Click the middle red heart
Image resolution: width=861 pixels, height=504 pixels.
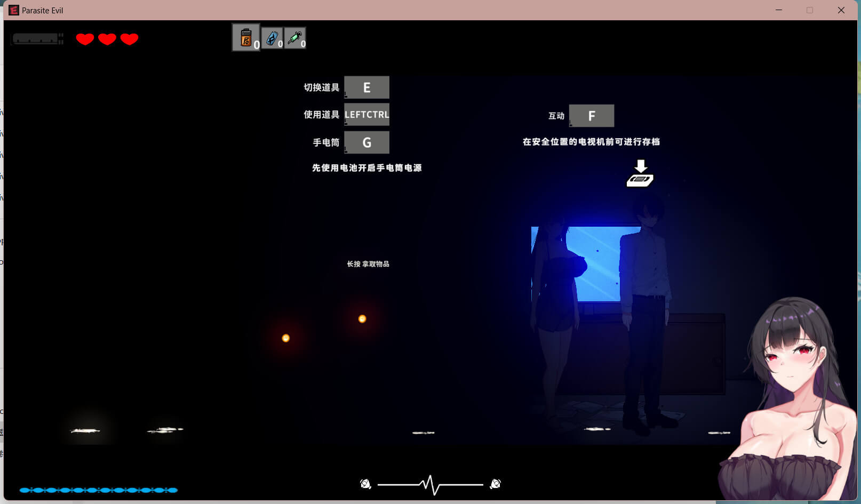point(107,39)
